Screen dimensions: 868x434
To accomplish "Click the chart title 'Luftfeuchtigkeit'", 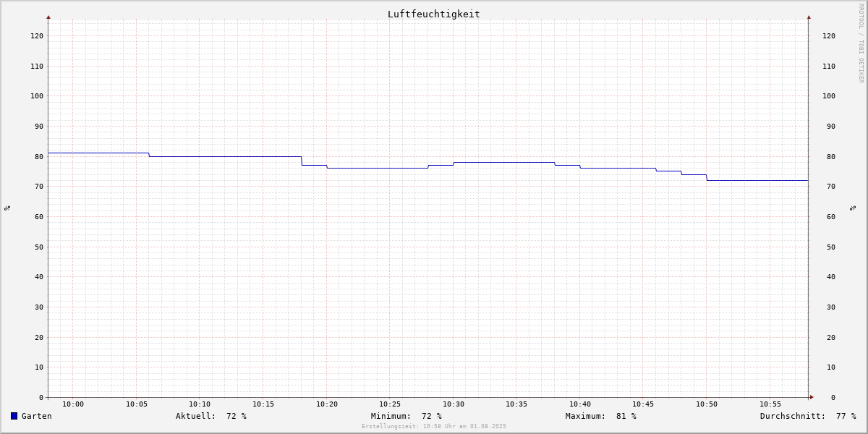I will pyautogui.click(x=433, y=14).
